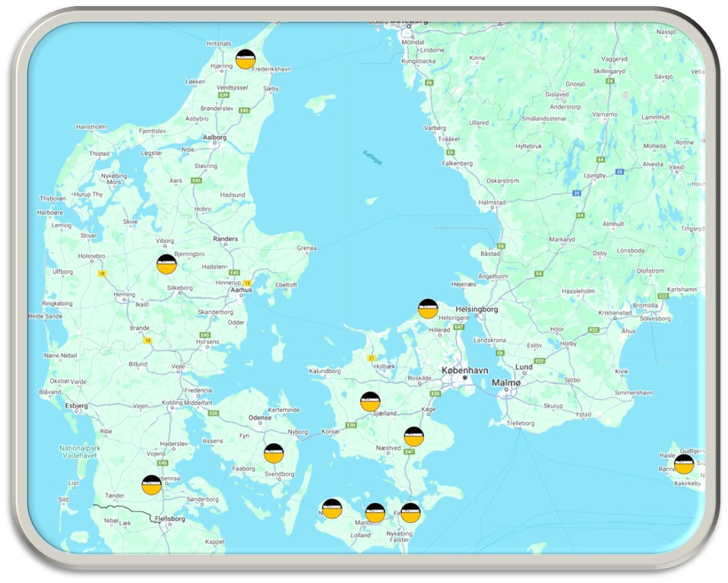
Task: Click the Aarhus city label
Action: coord(242,290)
